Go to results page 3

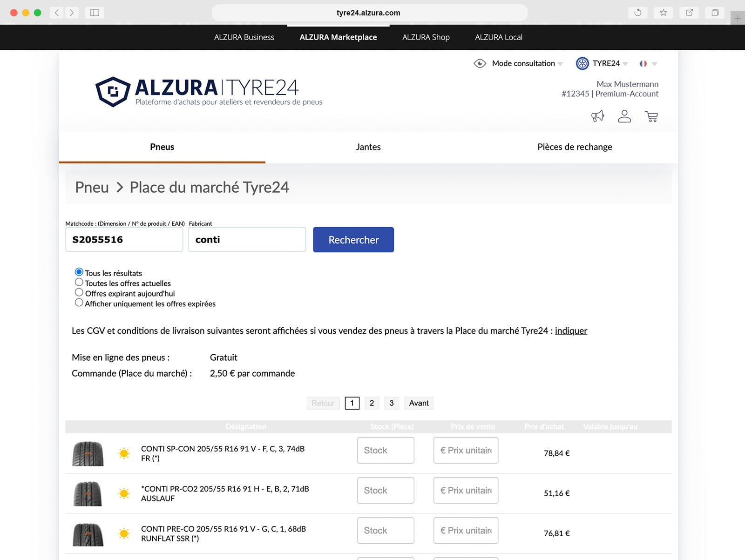tap(392, 403)
